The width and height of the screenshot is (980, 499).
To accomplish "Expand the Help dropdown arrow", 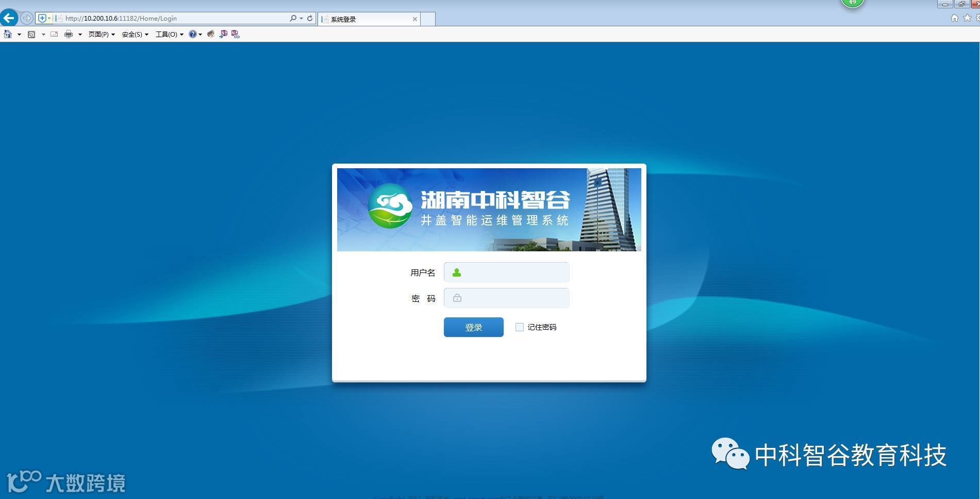I will point(200,35).
